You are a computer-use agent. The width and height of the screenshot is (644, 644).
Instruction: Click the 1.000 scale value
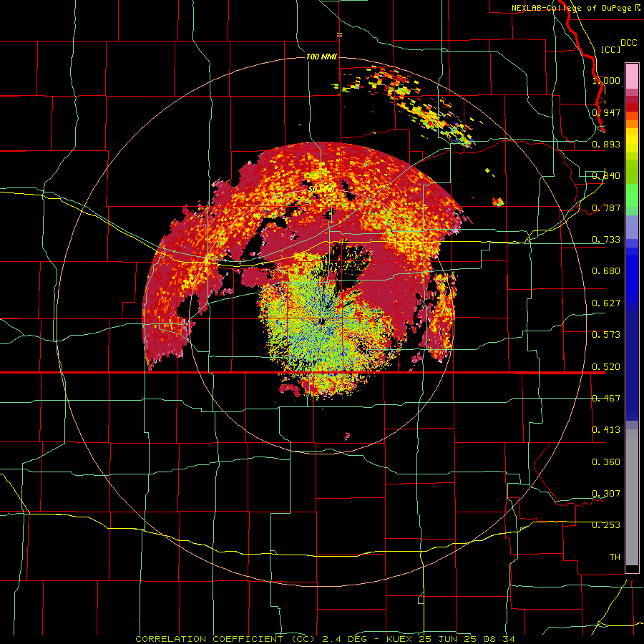606,80
